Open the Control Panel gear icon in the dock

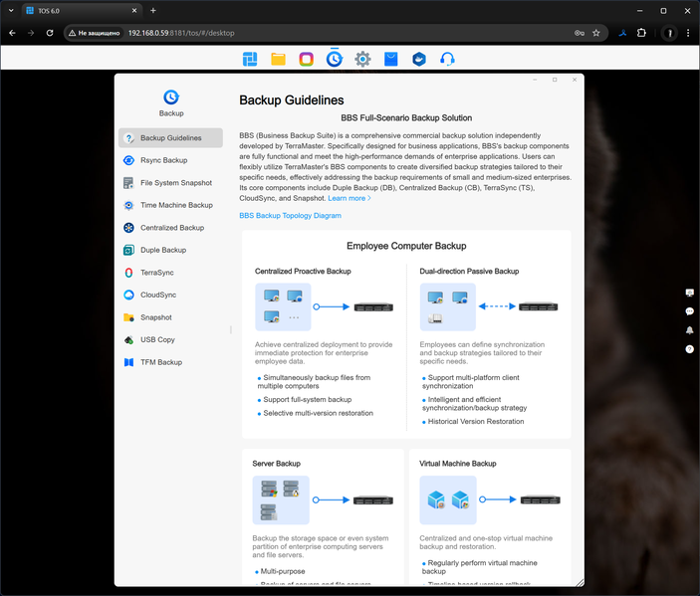362,59
